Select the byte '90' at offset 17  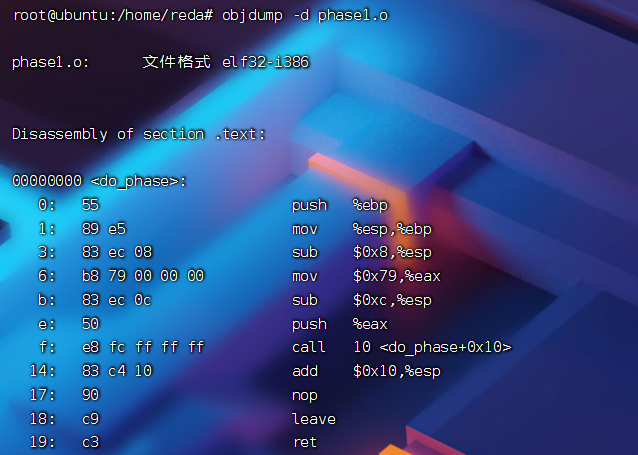pyautogui.click(x=91, y=395)
